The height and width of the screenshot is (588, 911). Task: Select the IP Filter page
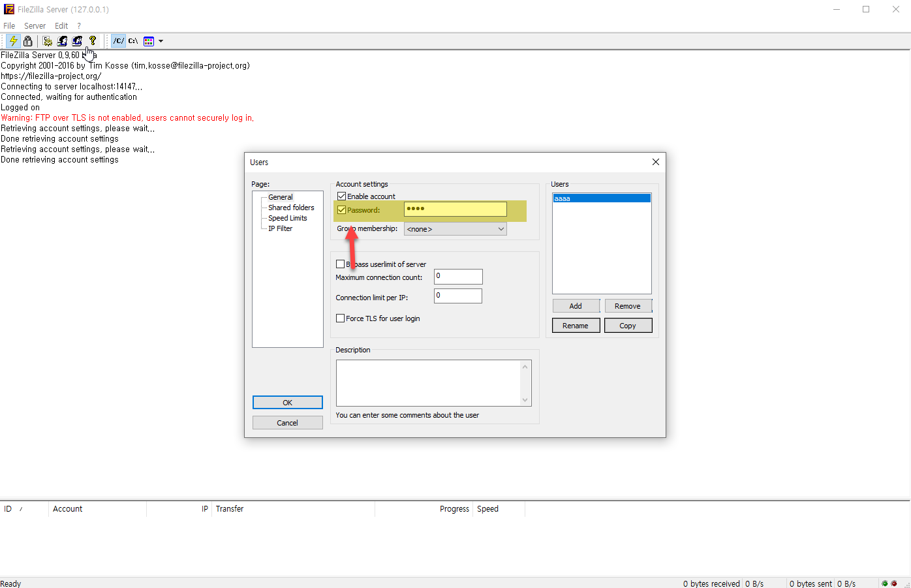click(x=281, y=228)
